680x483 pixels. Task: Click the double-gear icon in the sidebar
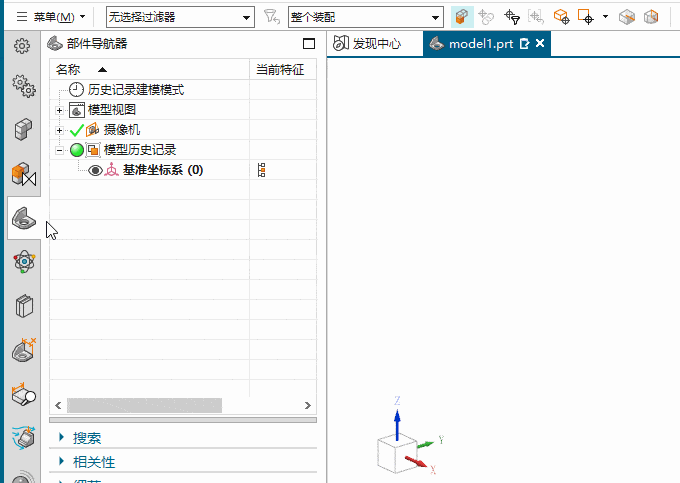24,86
